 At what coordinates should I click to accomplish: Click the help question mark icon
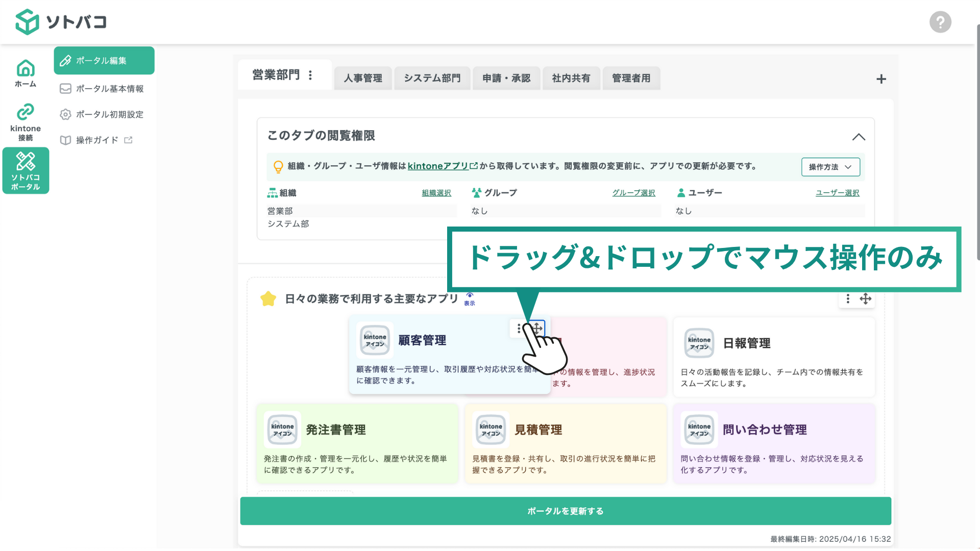pos(940,22)
